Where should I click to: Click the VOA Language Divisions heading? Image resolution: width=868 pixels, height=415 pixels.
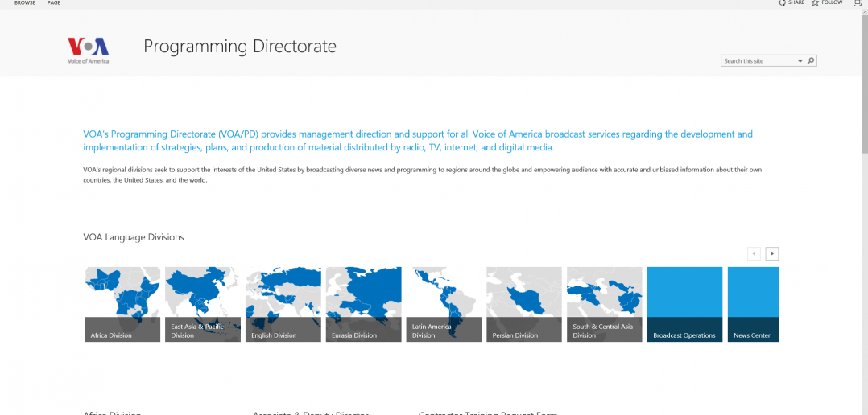point(134,237)
